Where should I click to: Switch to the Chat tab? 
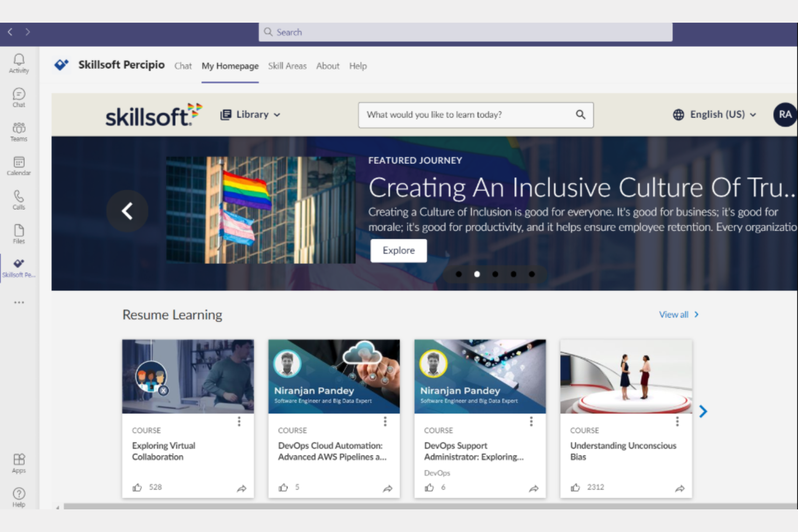[x=183, y=66]
